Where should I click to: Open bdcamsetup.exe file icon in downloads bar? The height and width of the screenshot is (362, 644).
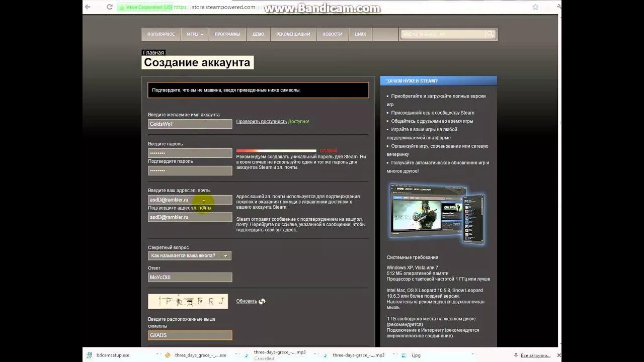point(89,355)
